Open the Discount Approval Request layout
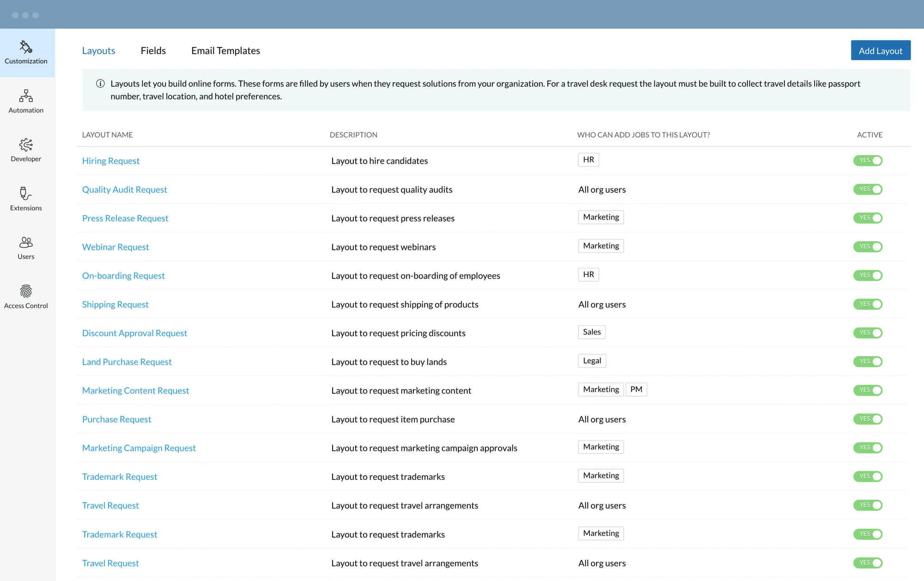 pos(134,333)
